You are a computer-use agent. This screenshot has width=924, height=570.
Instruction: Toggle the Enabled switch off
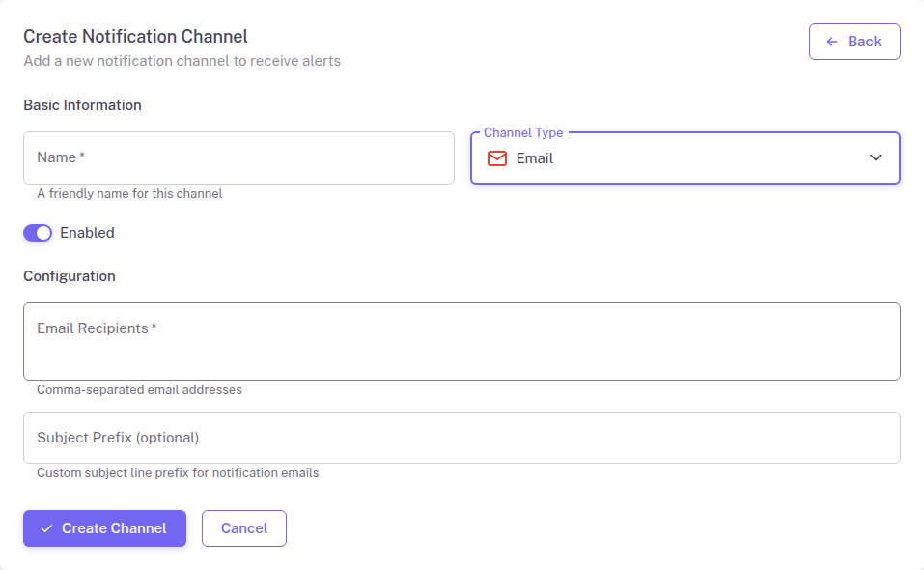pos(37,233)
